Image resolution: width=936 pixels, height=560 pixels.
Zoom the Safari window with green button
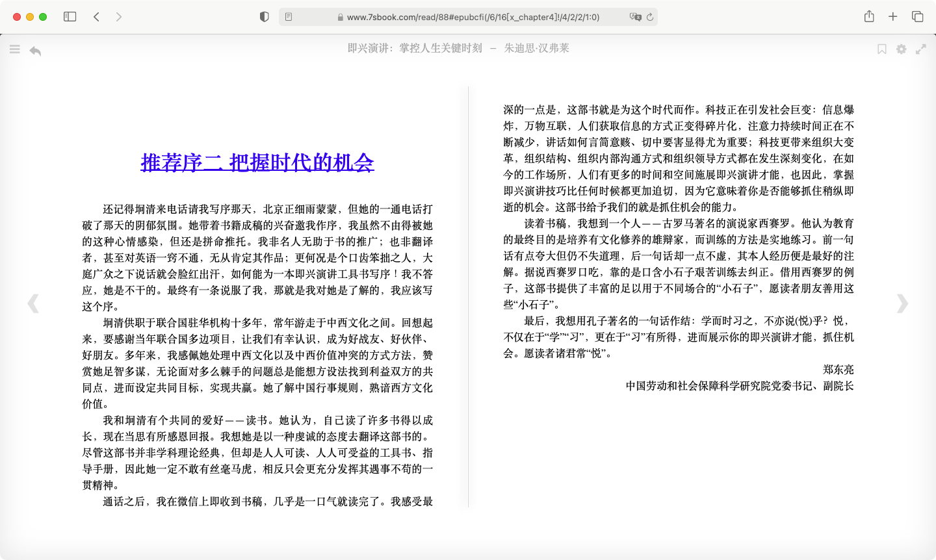point(43,17)
